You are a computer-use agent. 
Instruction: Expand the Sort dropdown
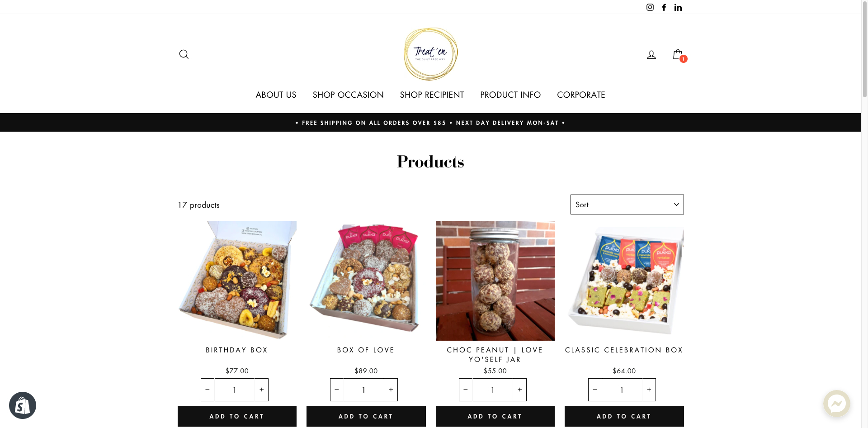[x=627, y=204]
